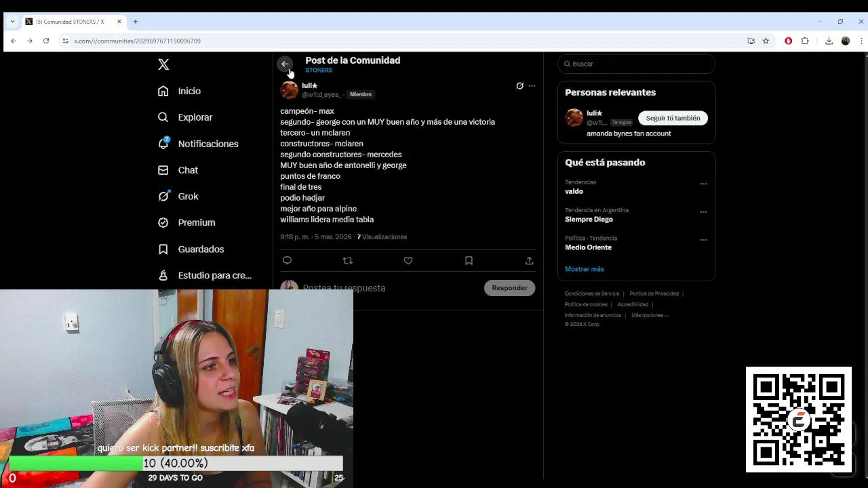
Task: Open more options for Medio Oriente trend
Action: coord(703,240)
